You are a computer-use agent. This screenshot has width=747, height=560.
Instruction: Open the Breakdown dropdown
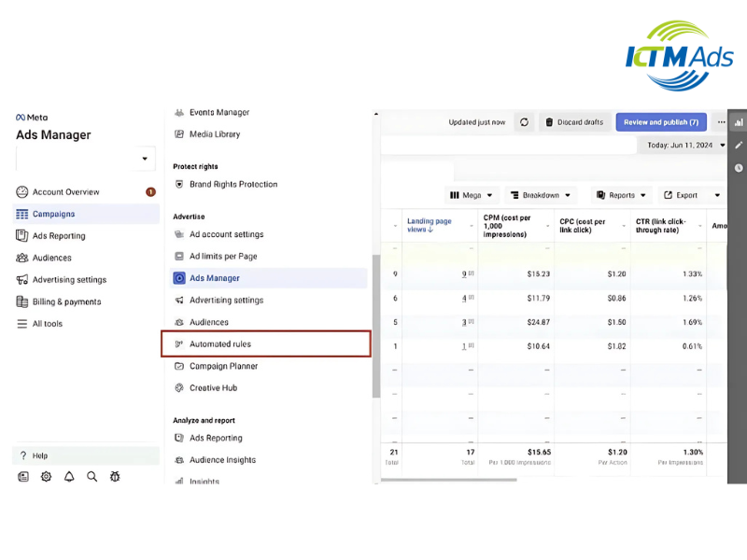541,195
